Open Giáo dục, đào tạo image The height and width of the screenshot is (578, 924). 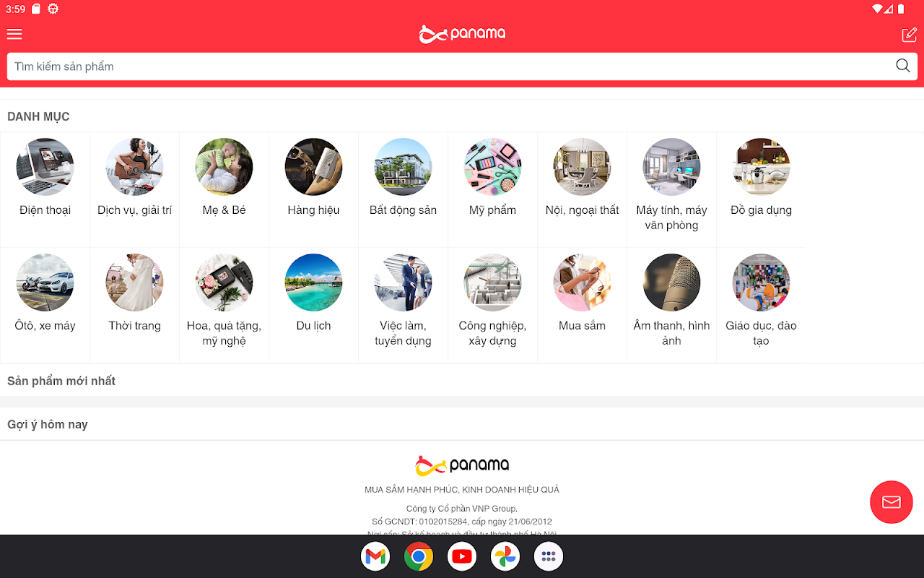click(x=761, y=282)
